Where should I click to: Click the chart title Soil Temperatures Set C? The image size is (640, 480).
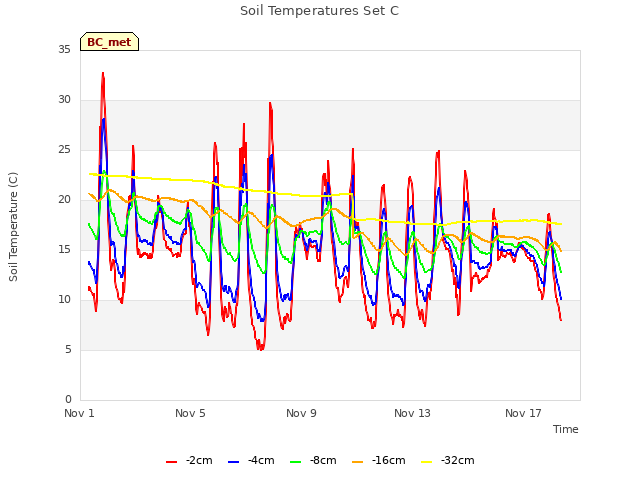[x=320, y=11]
